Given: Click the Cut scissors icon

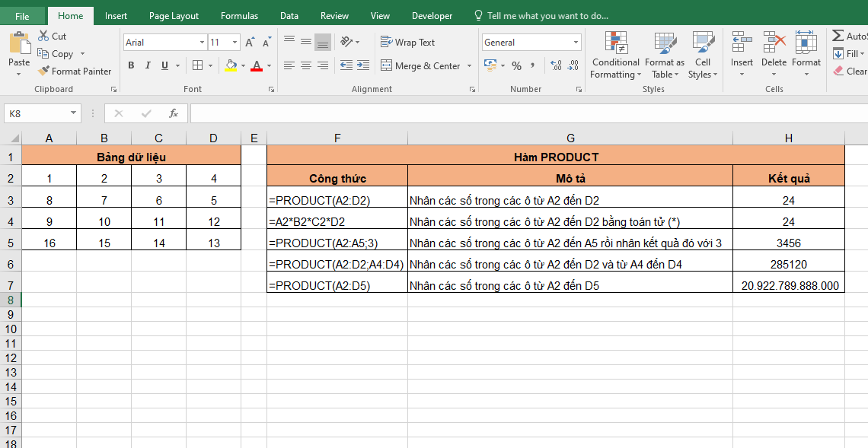Looking at the screenshot, I should pos(43,36).
